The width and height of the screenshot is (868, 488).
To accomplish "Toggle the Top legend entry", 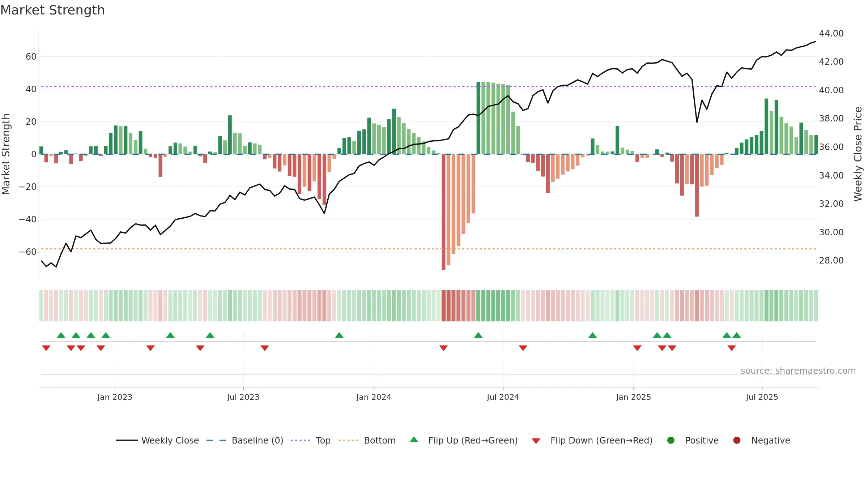I will point(311,440).
